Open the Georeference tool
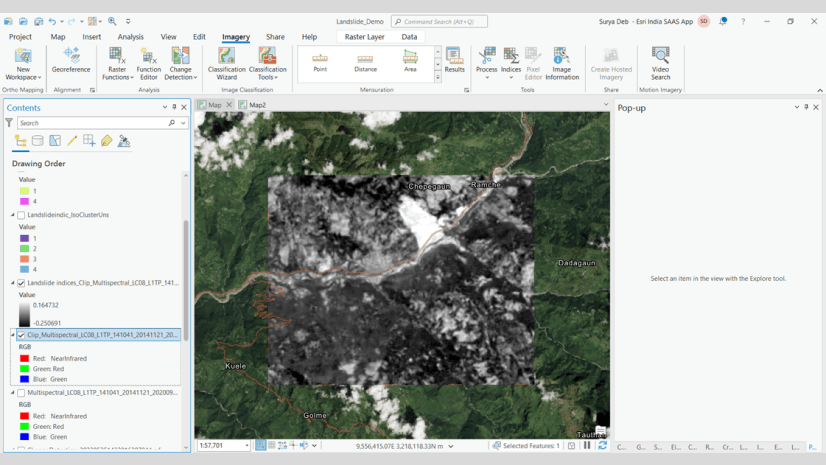826x465 pixels. pos(71,60)
